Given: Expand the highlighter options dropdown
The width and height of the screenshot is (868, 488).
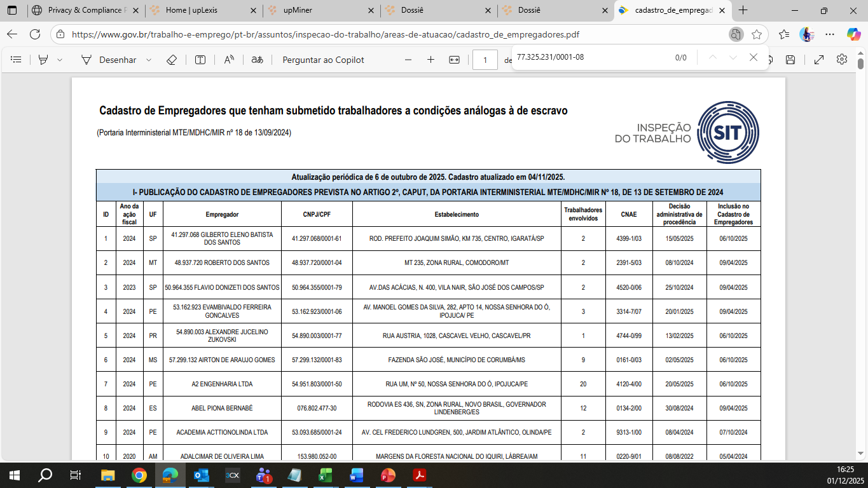Looking at the screenshot, I should point(60,60).
